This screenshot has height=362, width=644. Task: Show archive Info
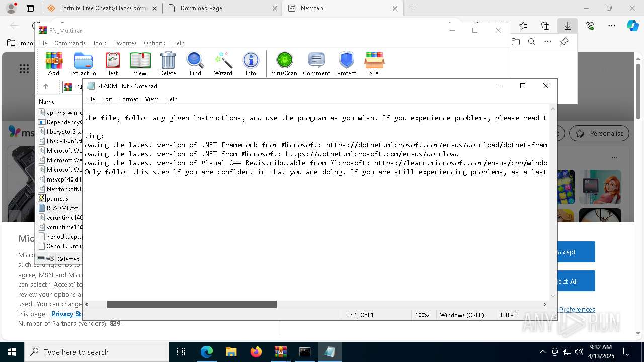click(251, 64)
